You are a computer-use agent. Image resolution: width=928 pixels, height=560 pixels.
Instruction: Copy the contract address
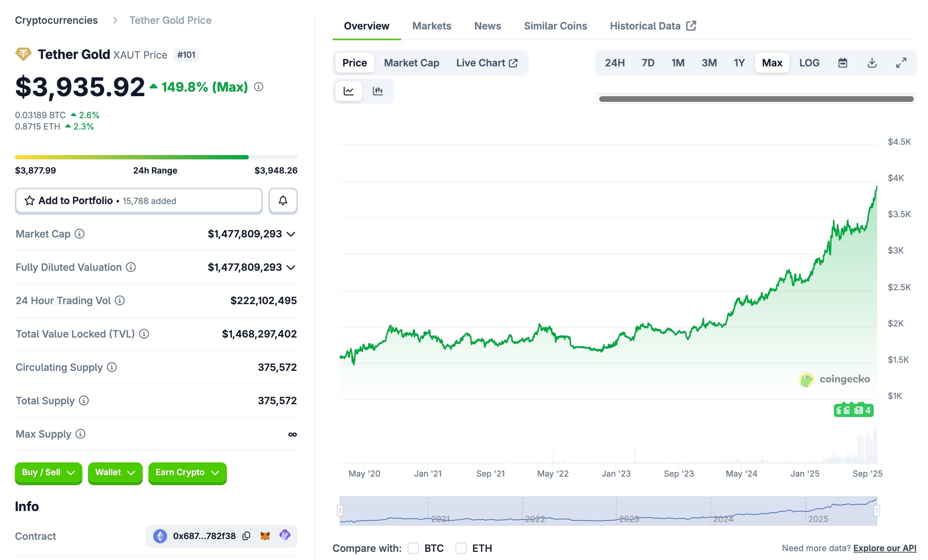tap(246, 536)
